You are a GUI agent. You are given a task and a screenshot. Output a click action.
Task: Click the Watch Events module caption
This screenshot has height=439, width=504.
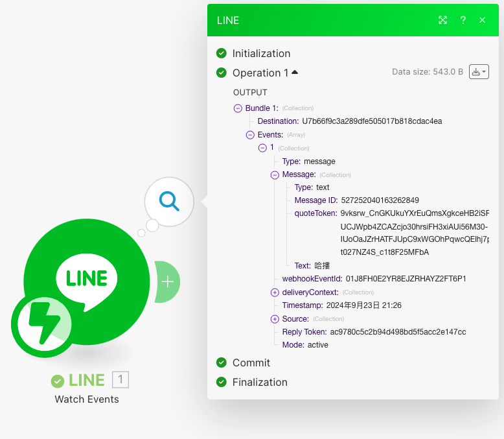87,399
